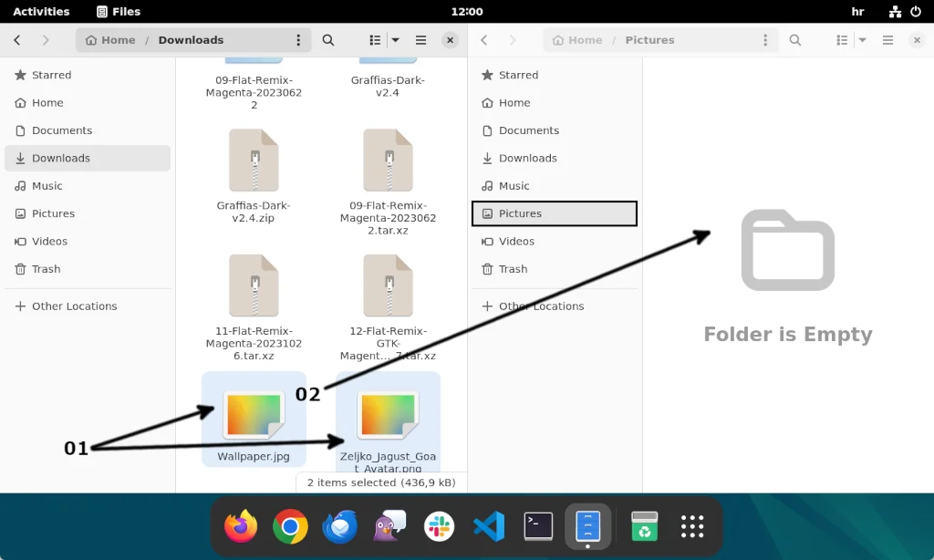
Task: Switch to list view in Downloads window
Action: (x=375, y=40)
